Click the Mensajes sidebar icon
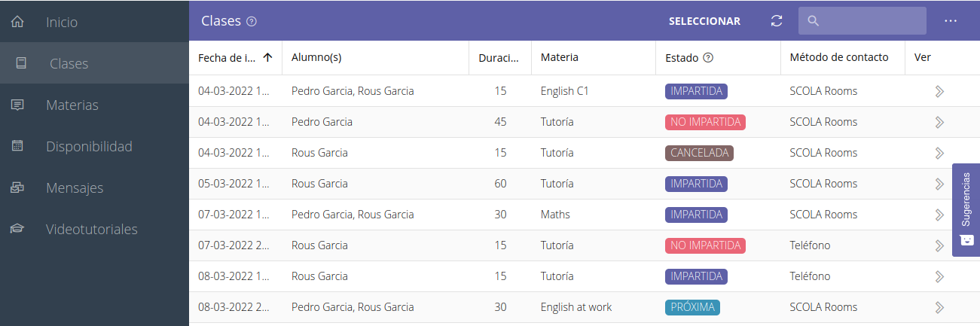 (x=18, y=188)
